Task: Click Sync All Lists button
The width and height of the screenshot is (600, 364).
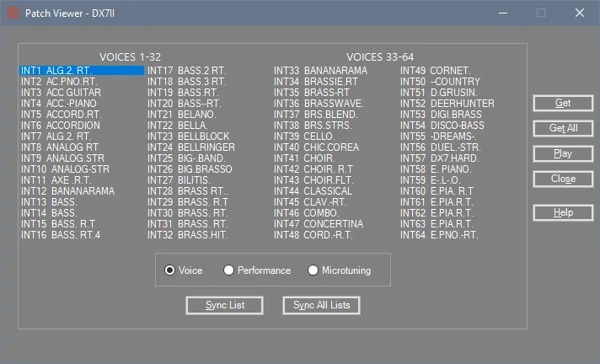Action: point(321,305)
